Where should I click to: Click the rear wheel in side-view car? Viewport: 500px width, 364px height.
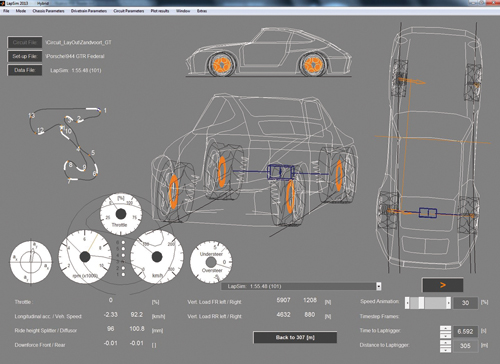pyautogui.click(x=313, y=65)
